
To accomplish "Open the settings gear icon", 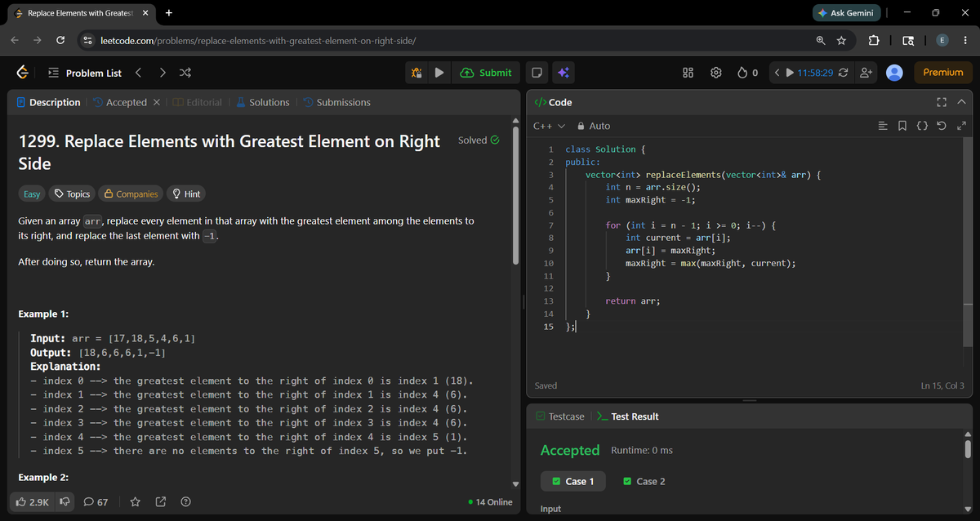I will point(716,73).
